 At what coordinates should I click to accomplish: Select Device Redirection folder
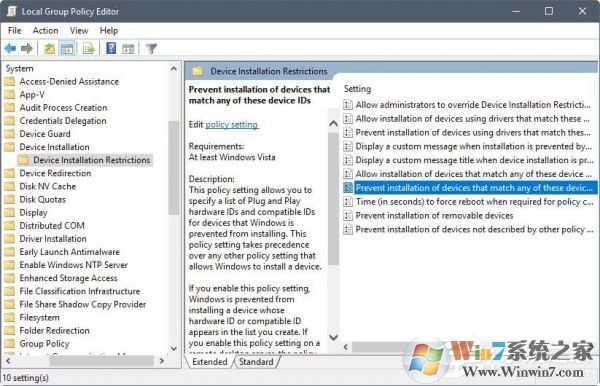pyautogui.click(x=55, y=173)
